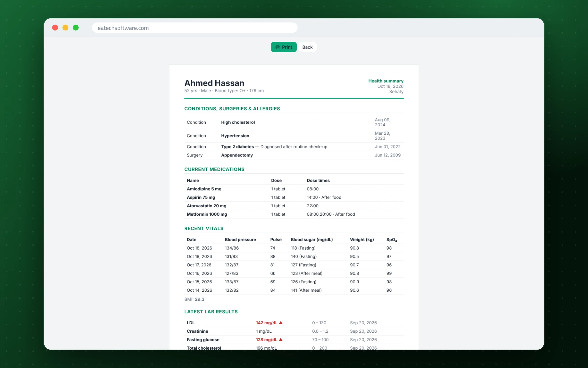Go Back using the Back button

pos(307,47)
